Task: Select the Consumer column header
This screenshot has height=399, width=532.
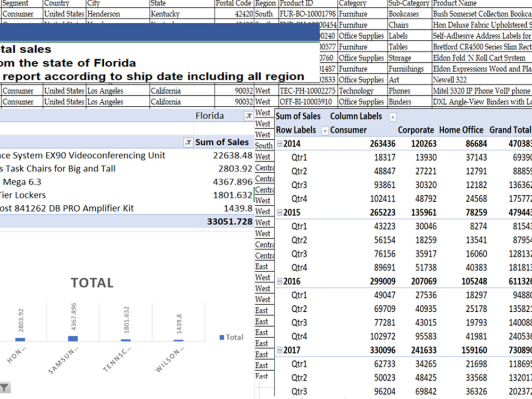Action: click(348, 130)
